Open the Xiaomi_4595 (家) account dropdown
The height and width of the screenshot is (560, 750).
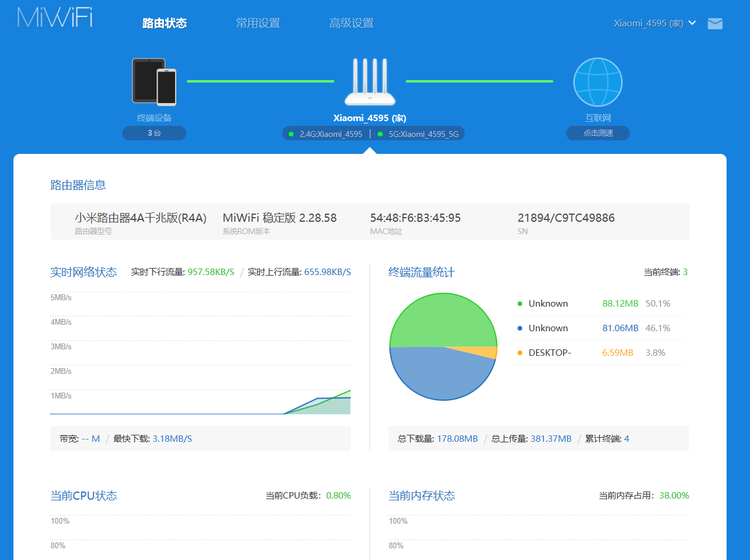pos(655,24)
